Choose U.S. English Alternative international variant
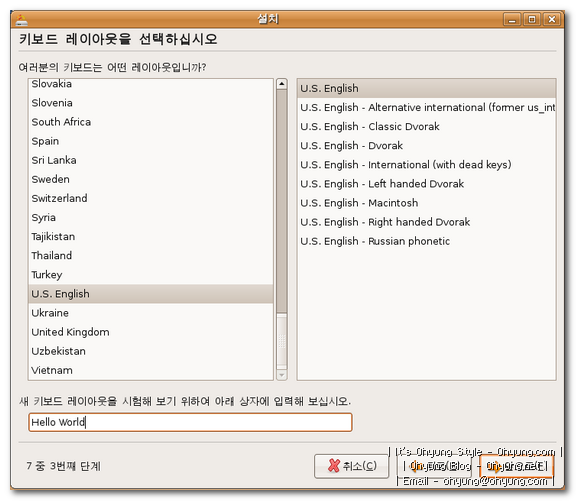Screen dimensions: 576x501 tap(426, 107)
